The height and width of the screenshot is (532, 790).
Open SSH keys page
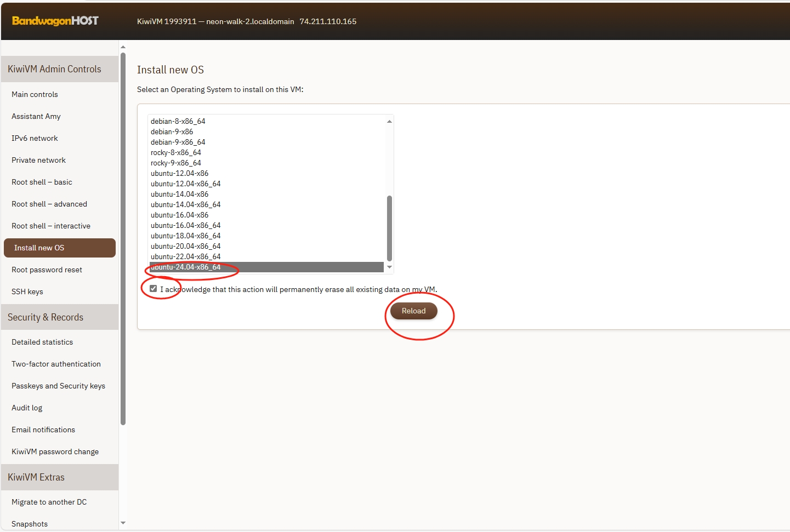point(27,291)
